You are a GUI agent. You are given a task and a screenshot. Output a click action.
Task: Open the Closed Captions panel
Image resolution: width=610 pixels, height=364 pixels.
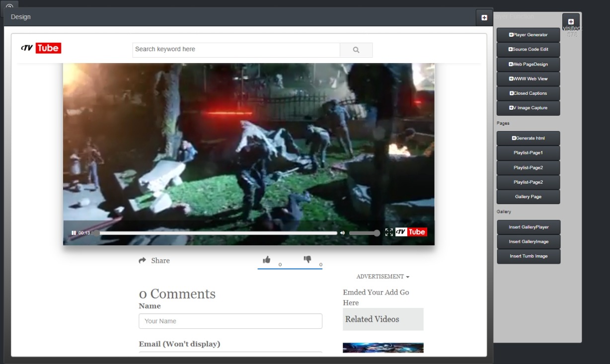(529, 93)
